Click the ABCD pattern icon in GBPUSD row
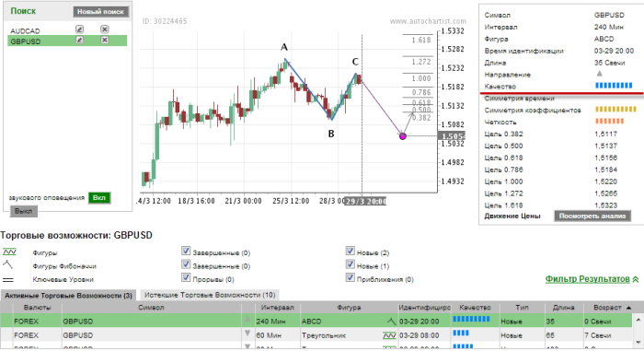644x351 pixels. click(391, 321)
